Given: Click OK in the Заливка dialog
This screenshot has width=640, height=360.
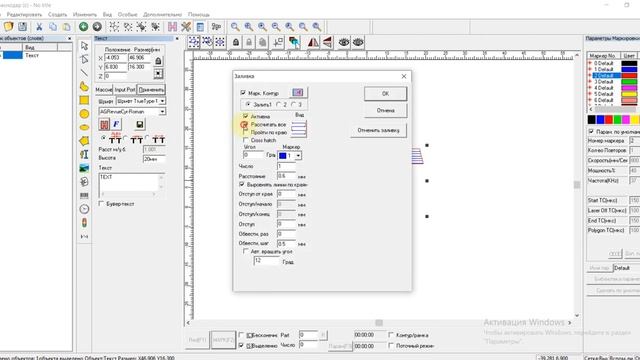Looking at the screenshot, I should (x=385, y=93).
